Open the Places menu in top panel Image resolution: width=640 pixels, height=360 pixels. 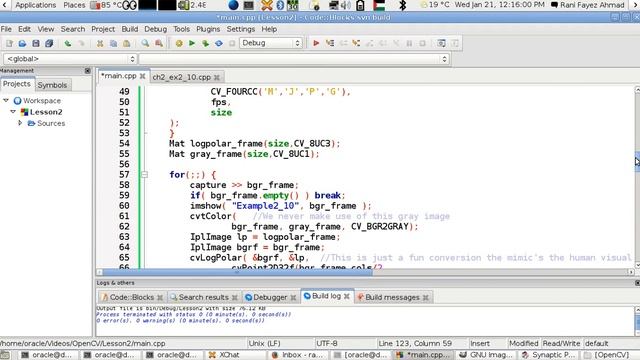coord(74,5)
